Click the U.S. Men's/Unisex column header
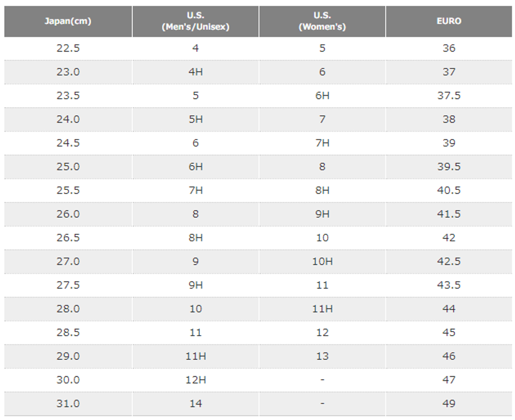This screenshot has width=515, height=420. (x=195, y=22)
